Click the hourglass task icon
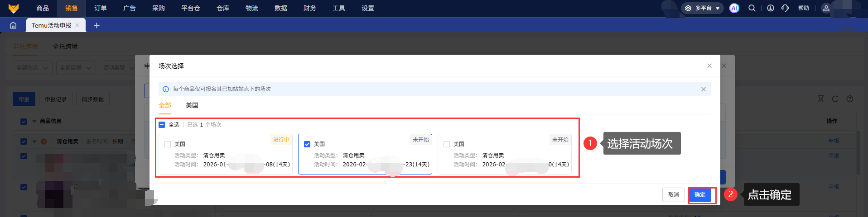This screenshot has height=217, width=868. pyautogui.click(x=821, y=99)
